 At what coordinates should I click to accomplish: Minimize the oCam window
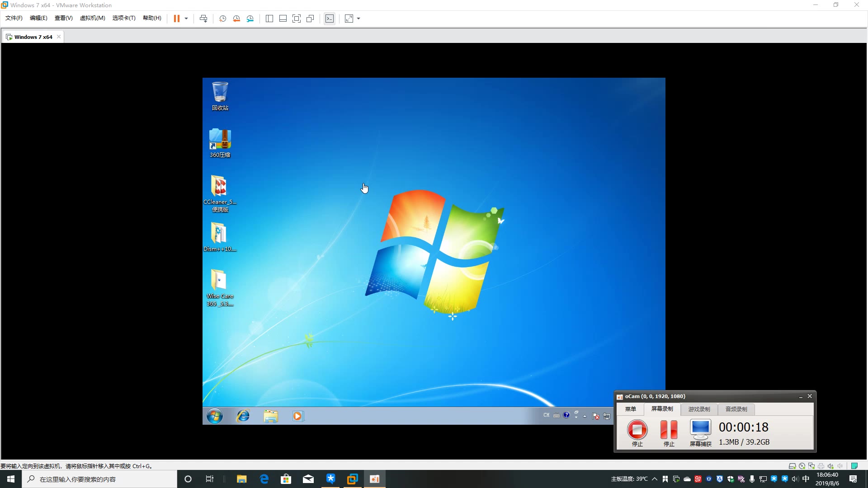tap(801, 396)
